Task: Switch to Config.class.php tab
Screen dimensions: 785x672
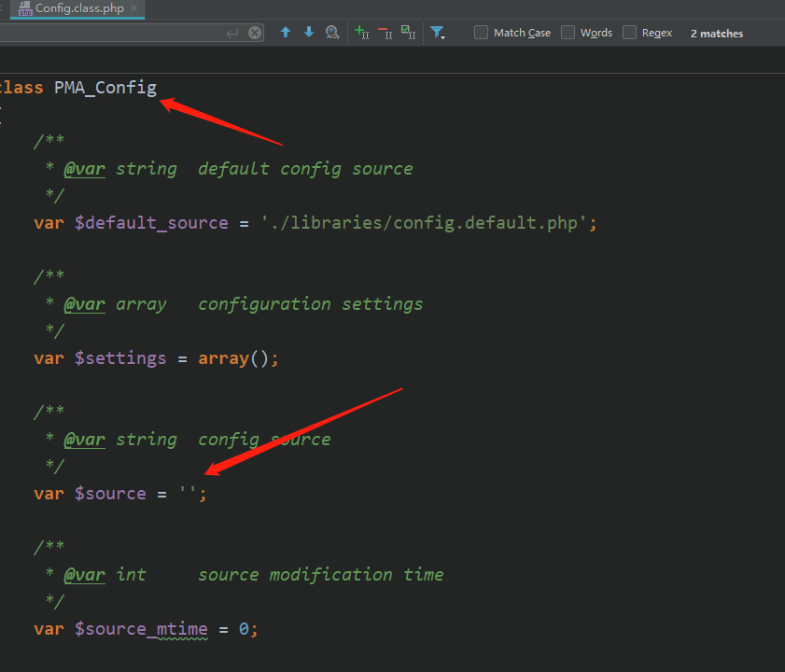Action: point(77,8)
